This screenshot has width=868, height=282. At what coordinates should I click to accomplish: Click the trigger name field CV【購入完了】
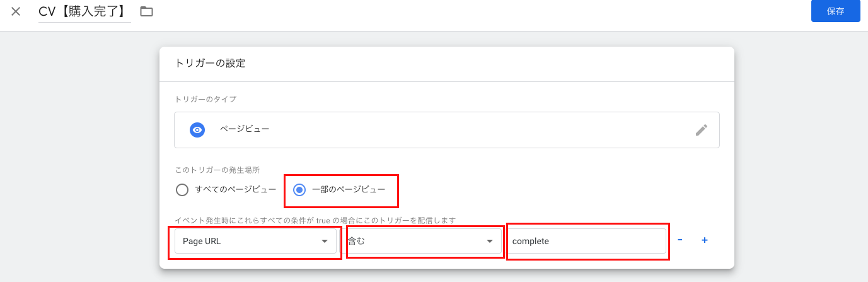pyautogui.click(x=84, y=11)
